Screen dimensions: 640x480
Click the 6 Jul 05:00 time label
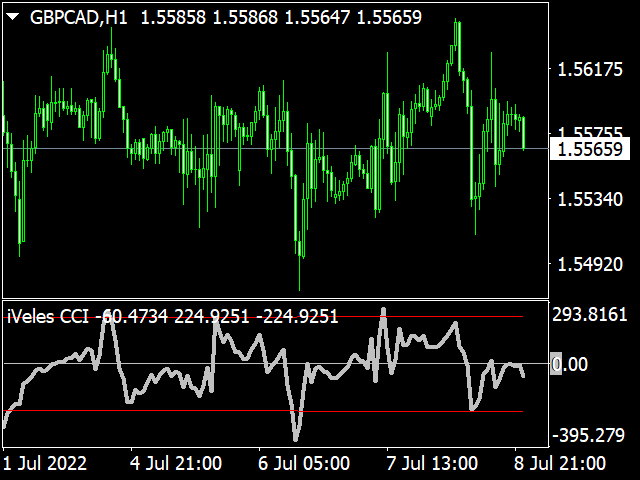(304, 464)
